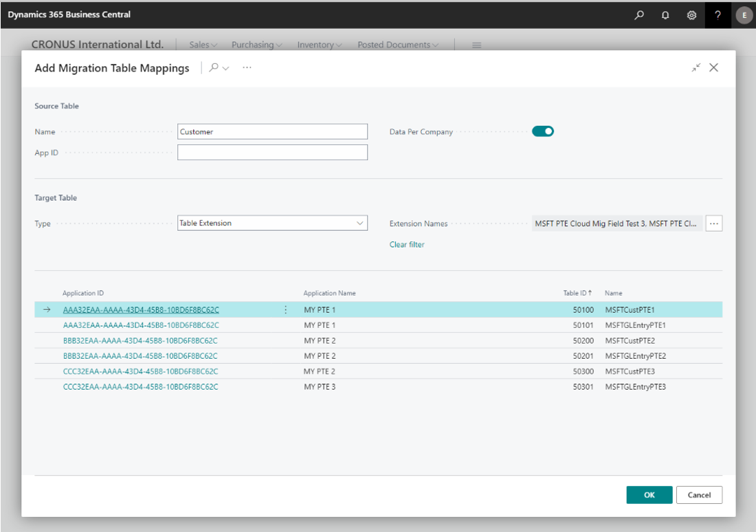Select the MSFTCustPTE1 name cell
This screenshot has height=532, width=756.
pyautogui.click(x=630, y=310)
